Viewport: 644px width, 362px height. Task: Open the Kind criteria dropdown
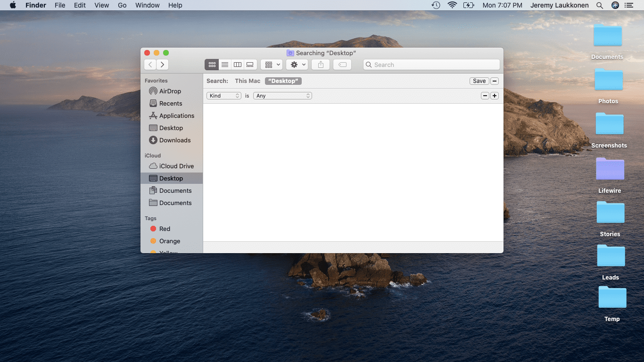pyautogui.click(x=224, y=96)
